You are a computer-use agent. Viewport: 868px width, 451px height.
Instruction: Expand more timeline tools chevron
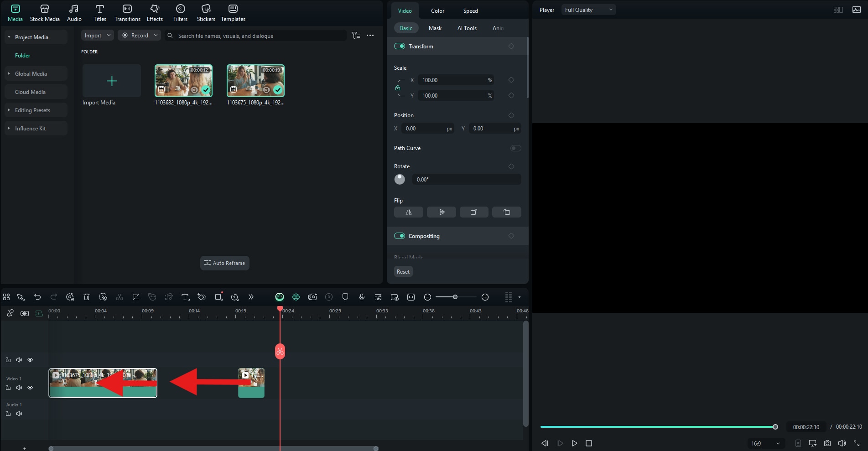tap(251, 297)
